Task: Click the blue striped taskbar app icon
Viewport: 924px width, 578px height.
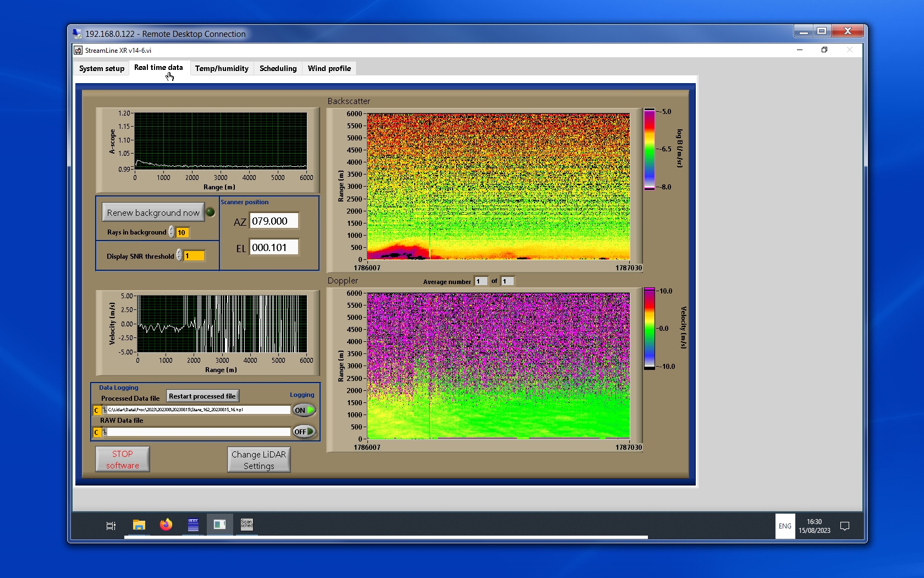Action: (193, 525)
